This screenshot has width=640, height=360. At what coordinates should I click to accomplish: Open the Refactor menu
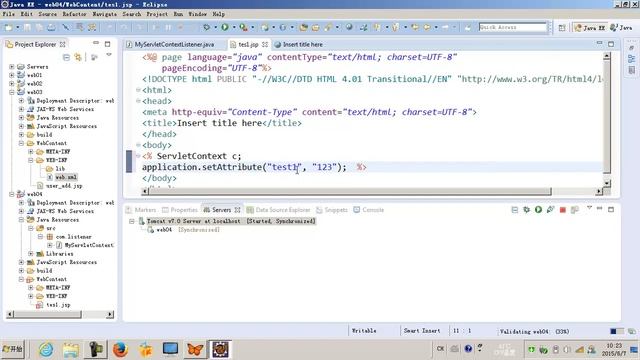74,14
